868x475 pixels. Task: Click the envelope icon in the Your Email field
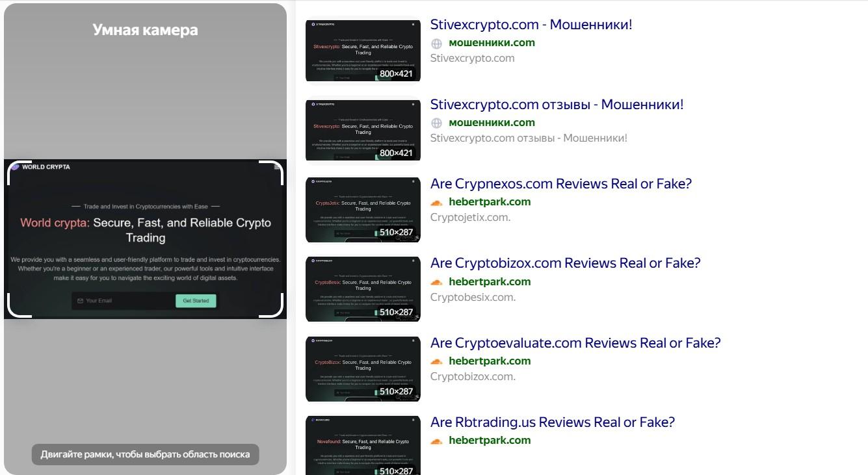point(79,300)
